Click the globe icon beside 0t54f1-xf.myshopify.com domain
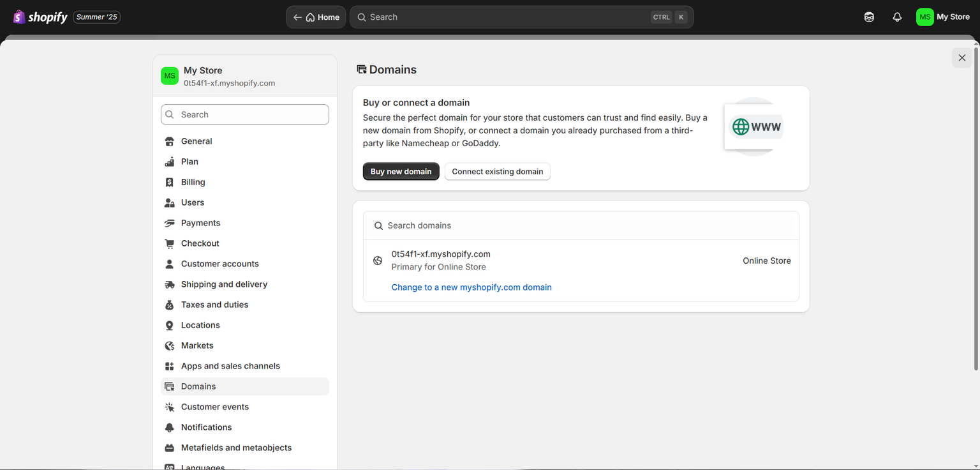The height and width of the screenshot is (470, 980). 378,261
